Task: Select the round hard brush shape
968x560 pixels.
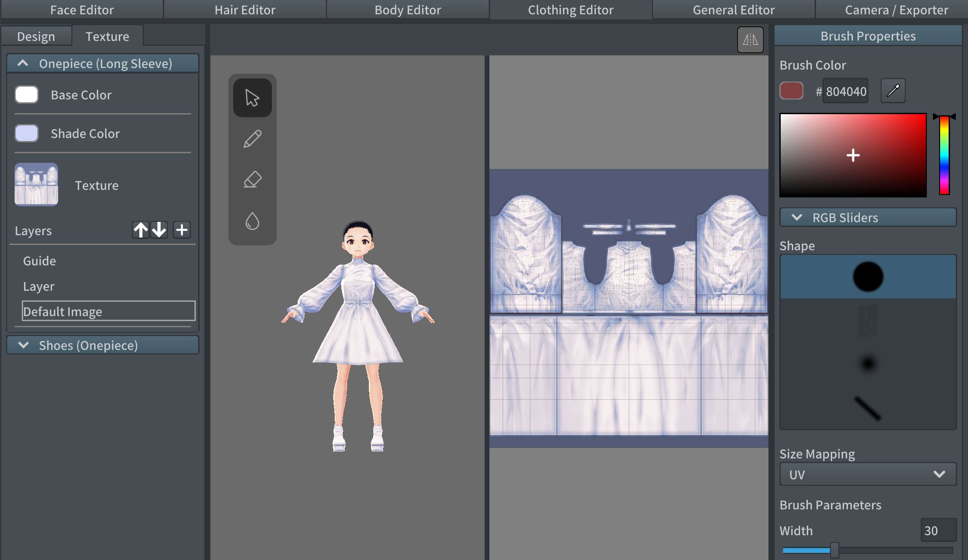Action: (868, 277)
